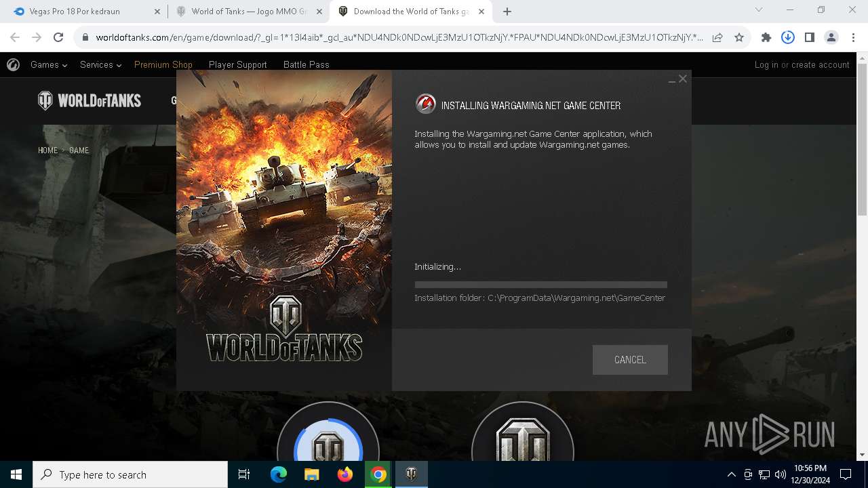This screenshot has width=868, height=488.
Task: Open the Premium Shop link
Action: click(163, 64)
